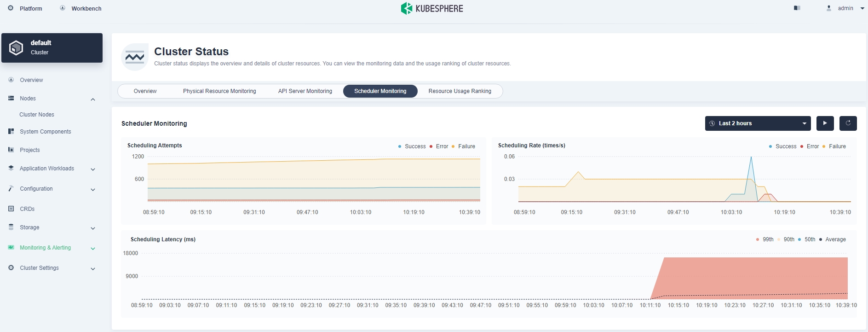Open the admin user dropdown
The height and width of the screenshot is (332, 868).
(x=845, y=8)
